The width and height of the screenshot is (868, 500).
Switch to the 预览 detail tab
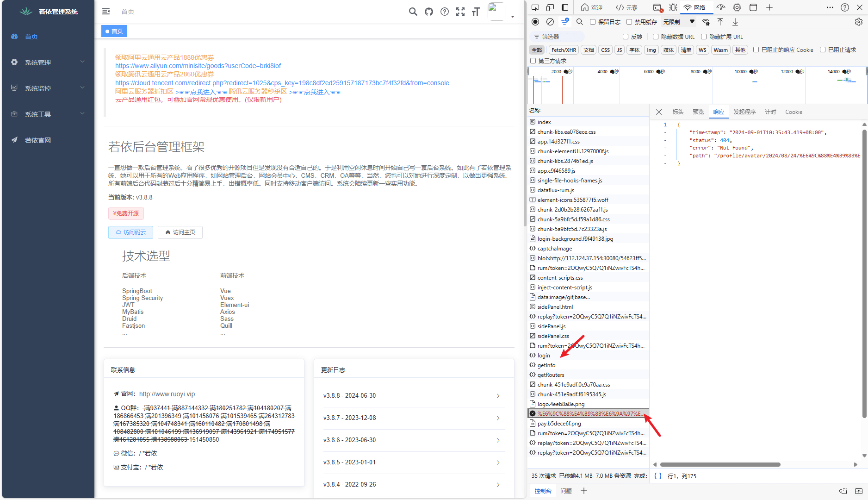(698, 112)
